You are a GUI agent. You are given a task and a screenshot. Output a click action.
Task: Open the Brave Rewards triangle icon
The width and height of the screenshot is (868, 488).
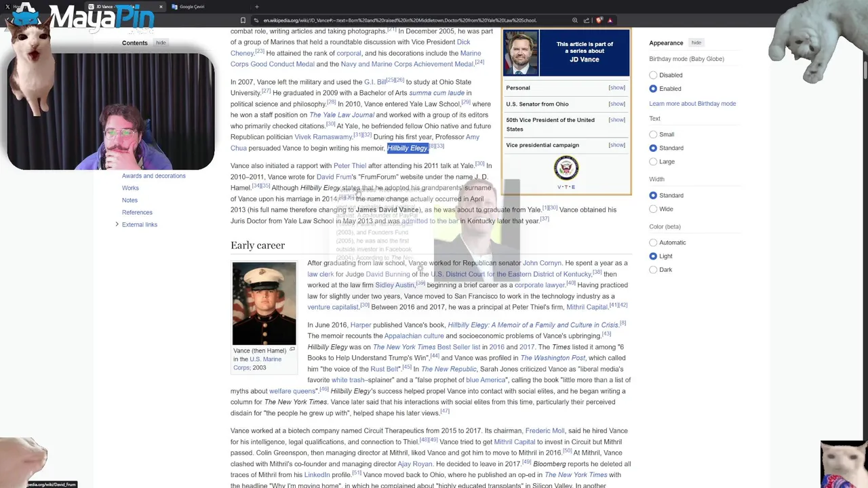pyautogui.click(x=610, y=20)
